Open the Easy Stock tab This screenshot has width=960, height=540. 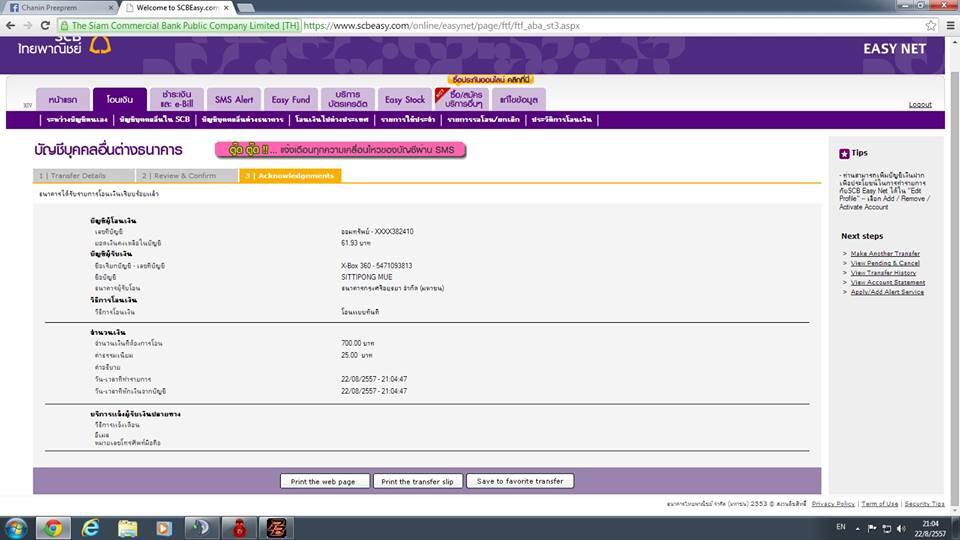pos(405,99)
